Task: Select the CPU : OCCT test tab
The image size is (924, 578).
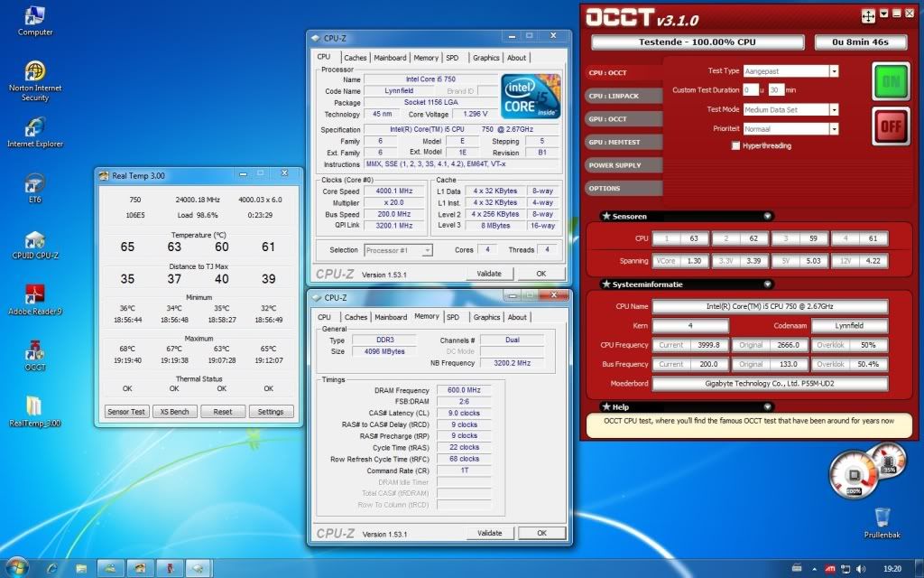Action: point(623,72)
